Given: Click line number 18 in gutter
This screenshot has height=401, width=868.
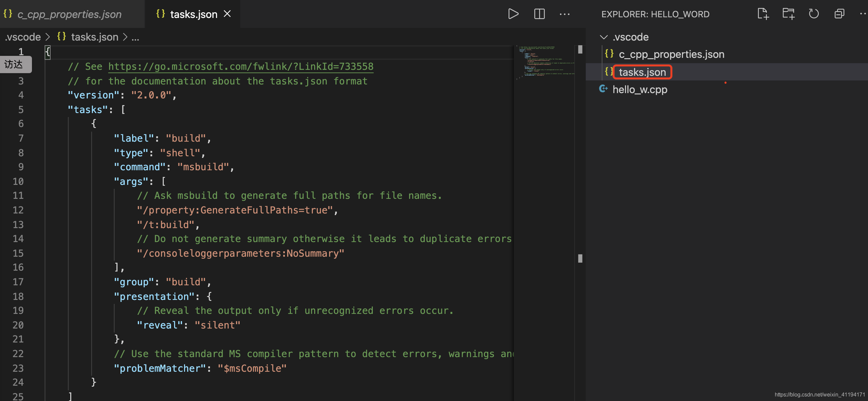Looking at the screenshot, I should [18, 297].
